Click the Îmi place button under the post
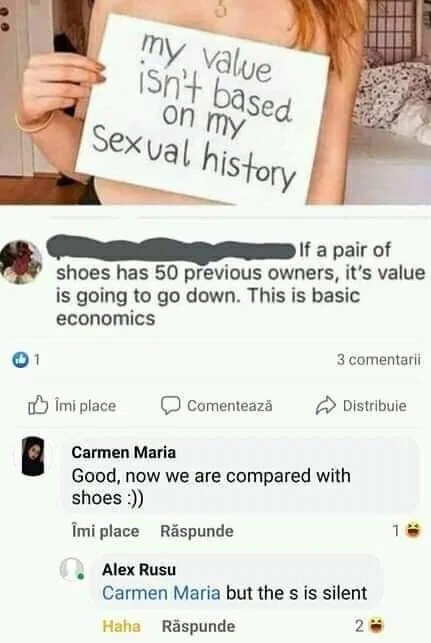The width and height of the screenshot is (431, 643). pos(72,406)
